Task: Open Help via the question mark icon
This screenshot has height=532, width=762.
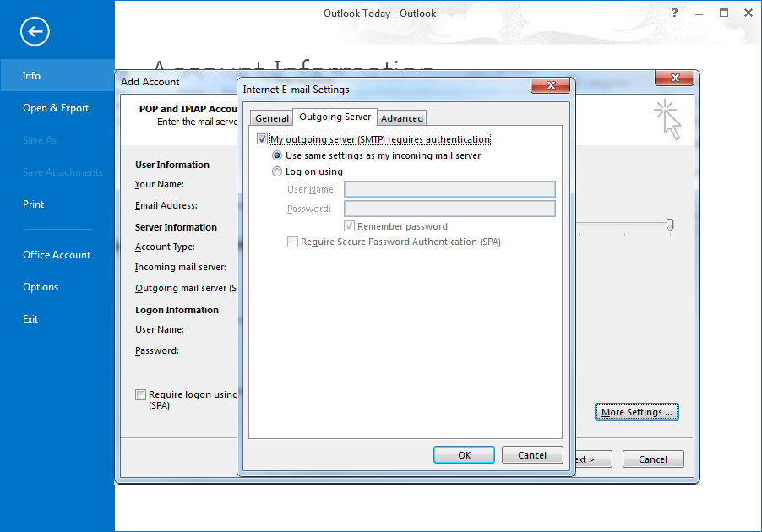Action: 674,14
